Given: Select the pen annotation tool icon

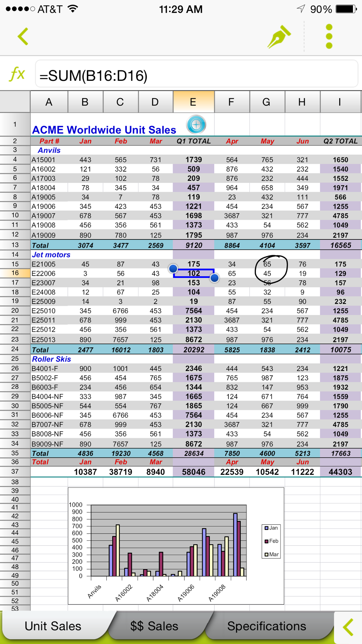Looking at the screenshot, I should click(x=279, y=37).
